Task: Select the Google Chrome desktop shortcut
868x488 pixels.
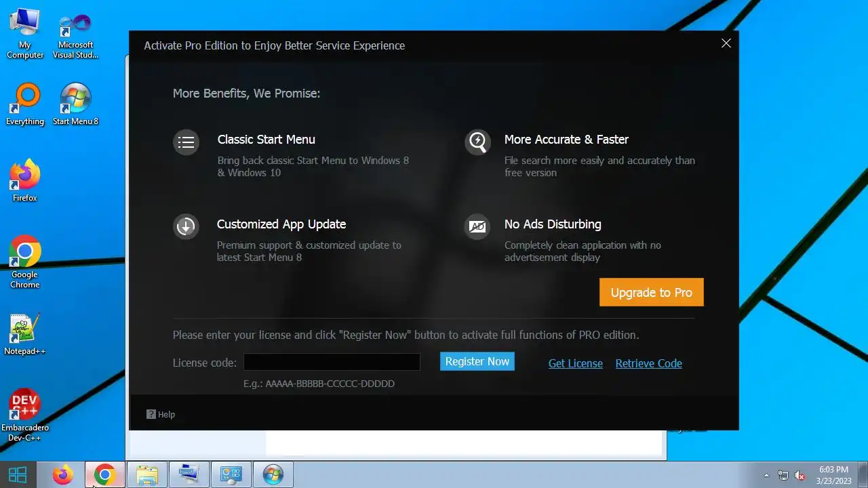Action: [x=25, y=262]
